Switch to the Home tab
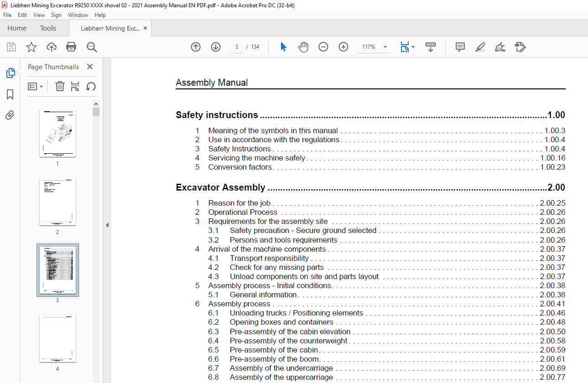Viewport: 588px width, 383px height. pos(17,28)
